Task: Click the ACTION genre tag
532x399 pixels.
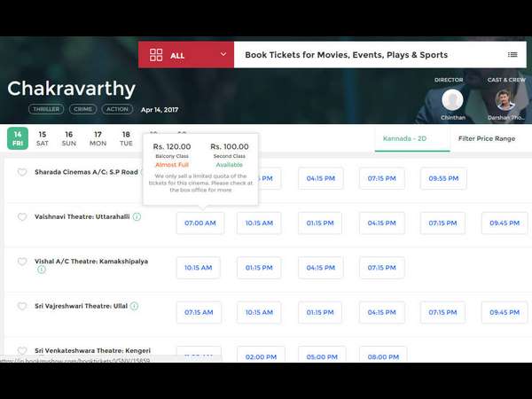Action: point(117,109)
